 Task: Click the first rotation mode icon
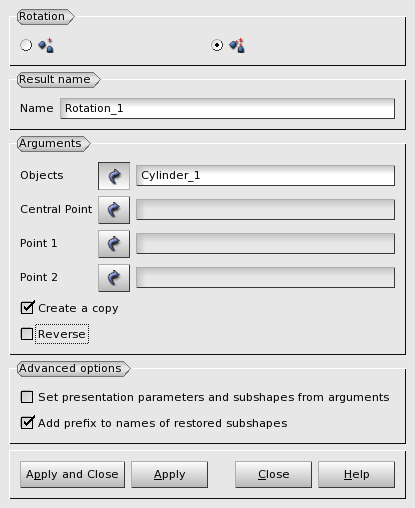click(x=46, y=46)
